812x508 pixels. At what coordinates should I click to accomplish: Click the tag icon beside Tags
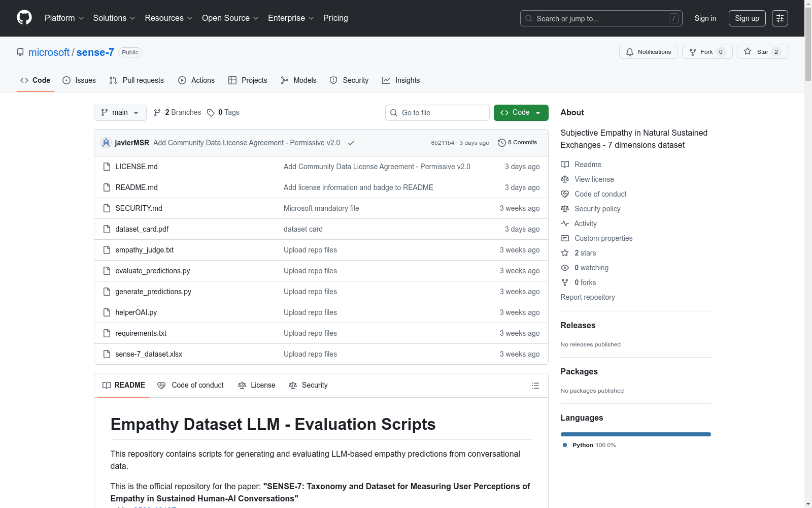[211, 113]
